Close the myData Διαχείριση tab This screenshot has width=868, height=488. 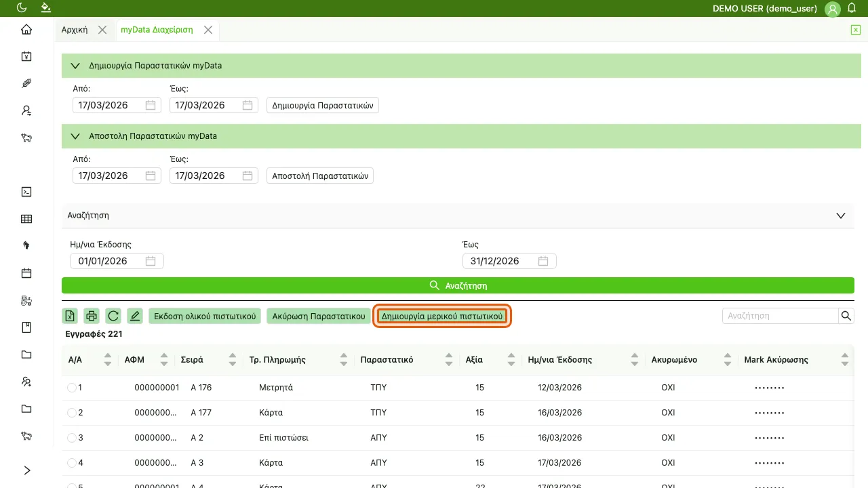click(x=208, y=30)
